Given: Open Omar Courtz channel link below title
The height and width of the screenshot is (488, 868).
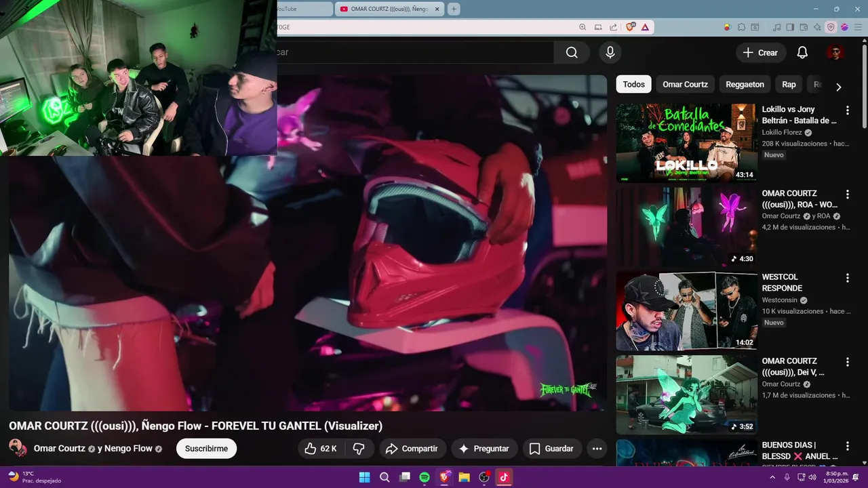Looking at the screenshot, I should click(60, 449).
